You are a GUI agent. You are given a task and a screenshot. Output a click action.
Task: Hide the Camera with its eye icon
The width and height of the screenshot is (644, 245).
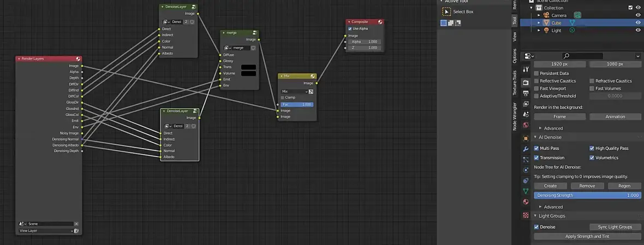point(638,15)
